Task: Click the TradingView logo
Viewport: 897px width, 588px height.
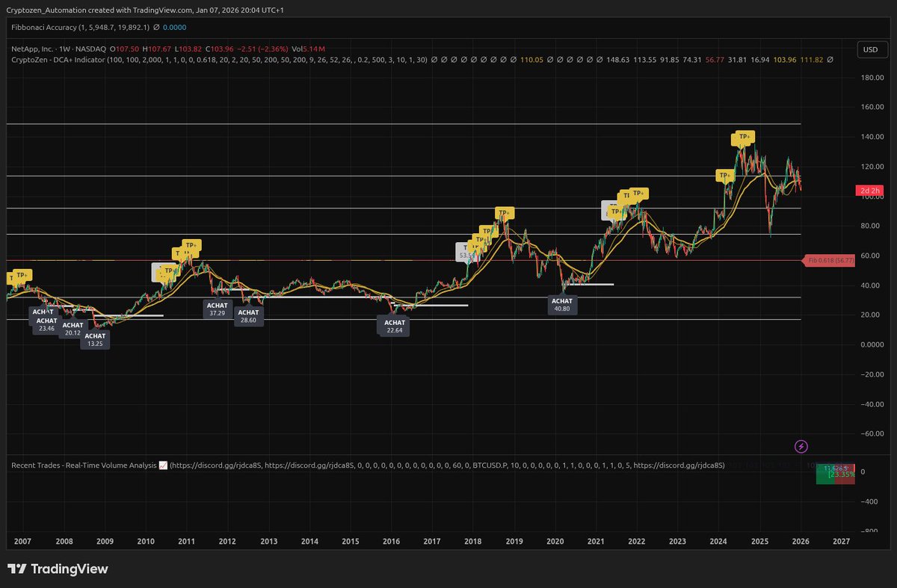Action: tap(58, 569)
